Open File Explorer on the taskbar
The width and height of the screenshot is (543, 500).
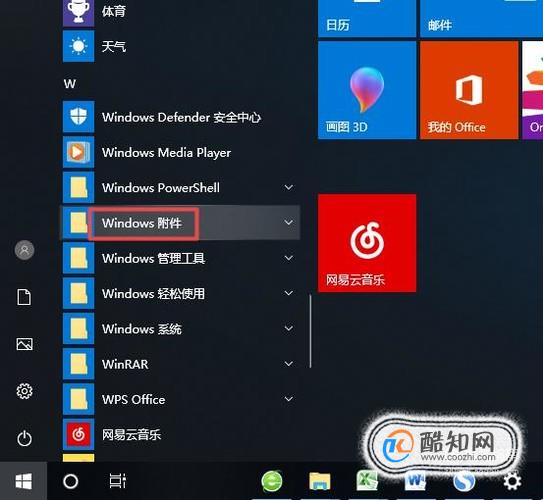click(319, 481)
